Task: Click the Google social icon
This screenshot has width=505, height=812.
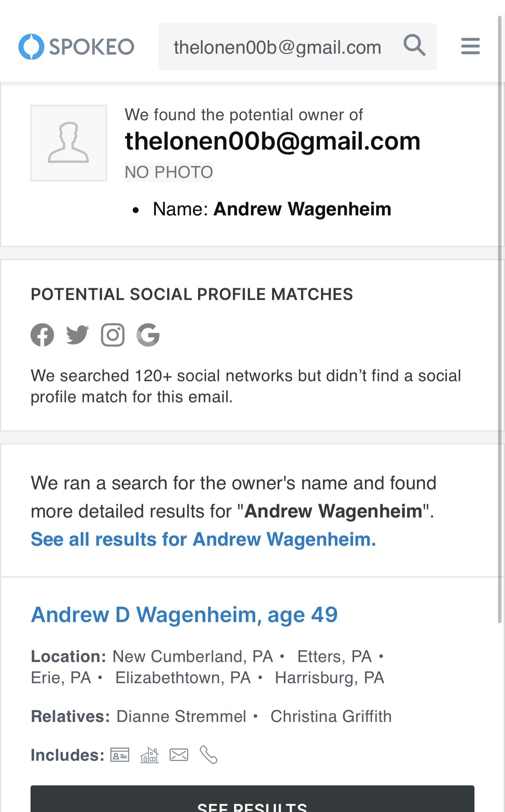Action: click(x=148, y=335)
